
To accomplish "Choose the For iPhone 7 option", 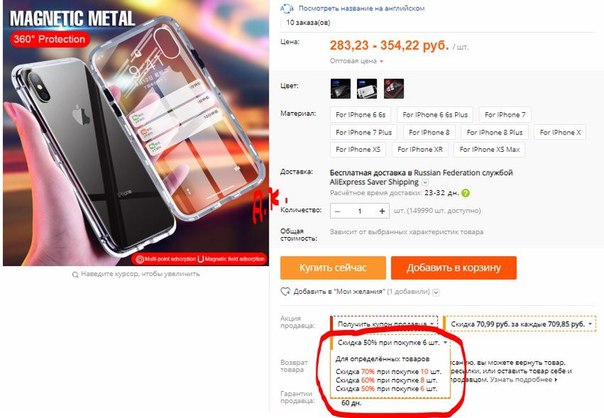I will tap(505, 115).
